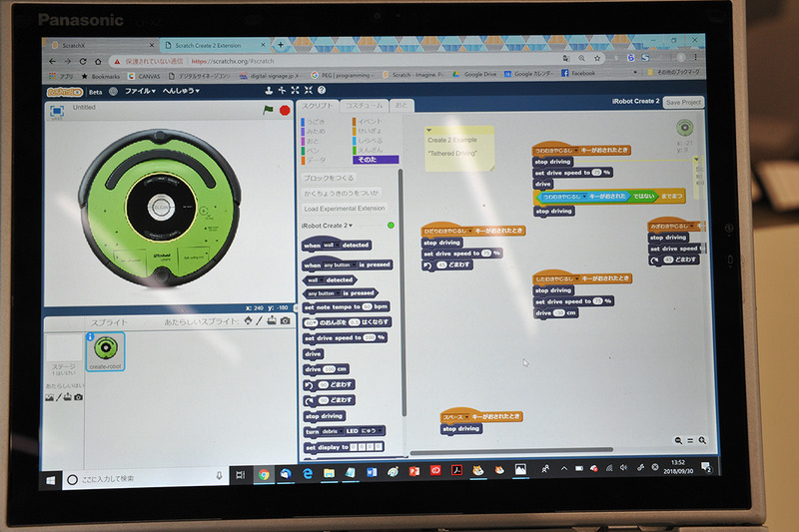This screenshot has height=532, width=799.
Task: Reload the page in Chrome
Action: (x=83, y=61)
